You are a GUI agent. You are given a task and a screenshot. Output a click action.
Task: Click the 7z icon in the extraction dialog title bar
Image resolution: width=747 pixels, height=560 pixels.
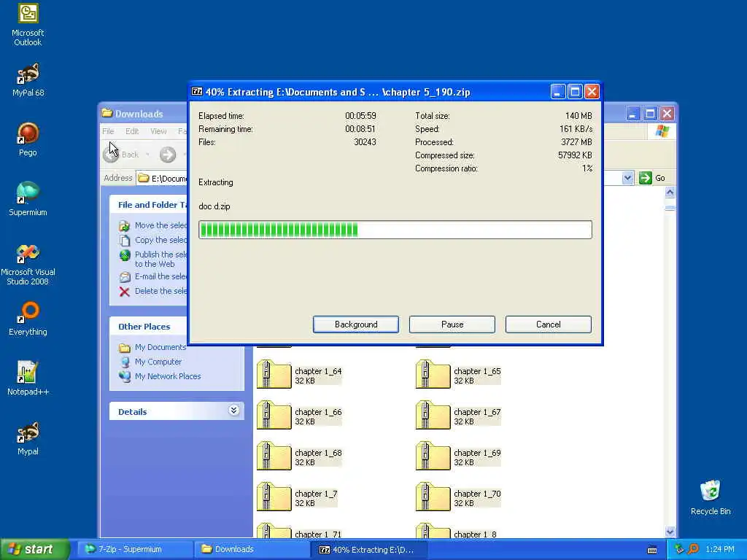coord(197,92)
